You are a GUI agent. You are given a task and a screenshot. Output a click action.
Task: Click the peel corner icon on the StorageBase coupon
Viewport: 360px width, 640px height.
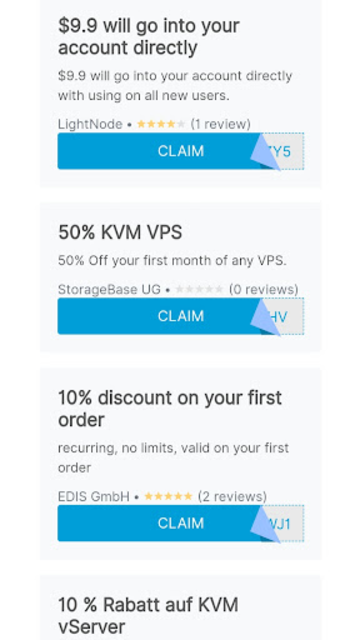pyautogui.click(x=265, y=318)
